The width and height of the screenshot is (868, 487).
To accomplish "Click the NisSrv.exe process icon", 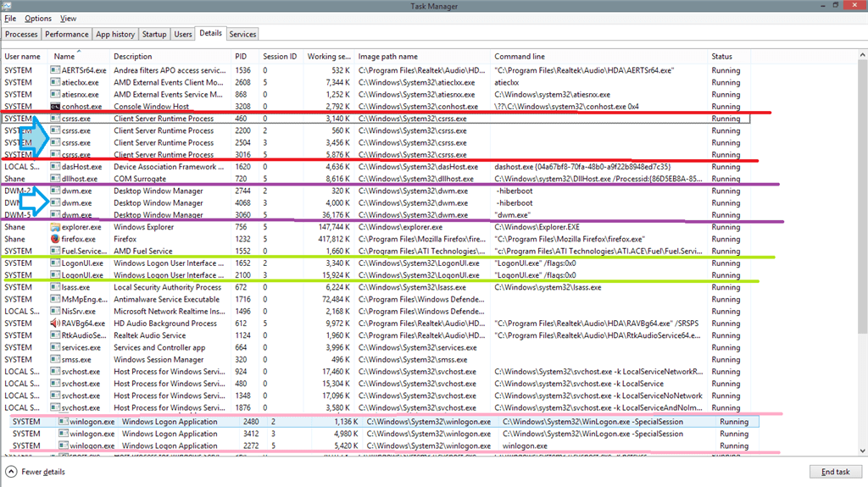I will tap(55, 312).
